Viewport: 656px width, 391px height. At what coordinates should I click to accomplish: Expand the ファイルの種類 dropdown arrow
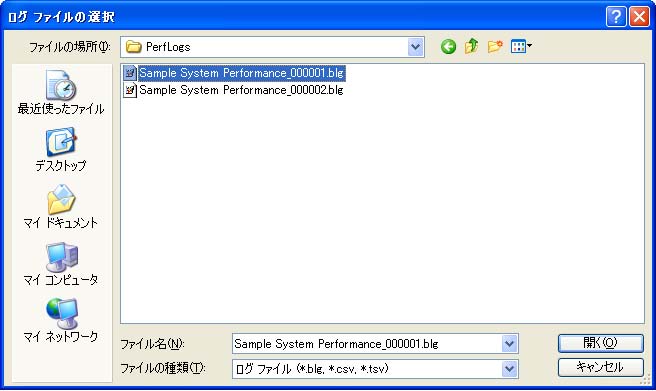coord(509,369)
